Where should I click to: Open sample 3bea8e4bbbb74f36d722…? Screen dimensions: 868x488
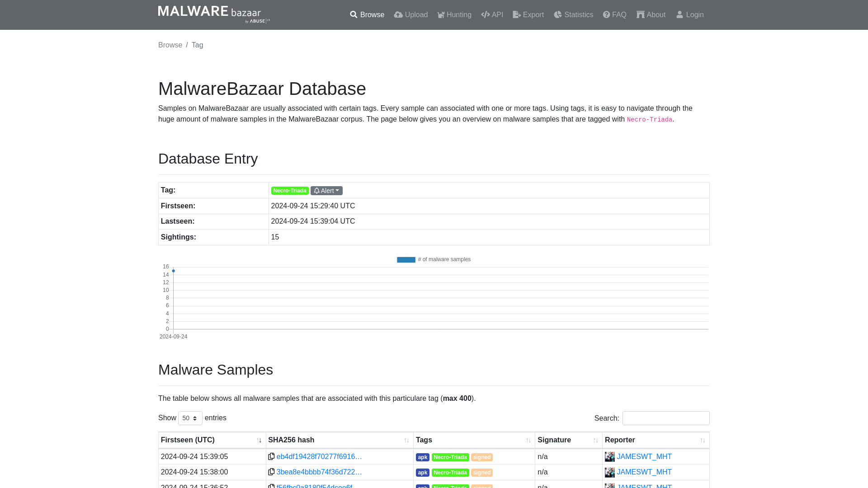click(x=319, y=472)
